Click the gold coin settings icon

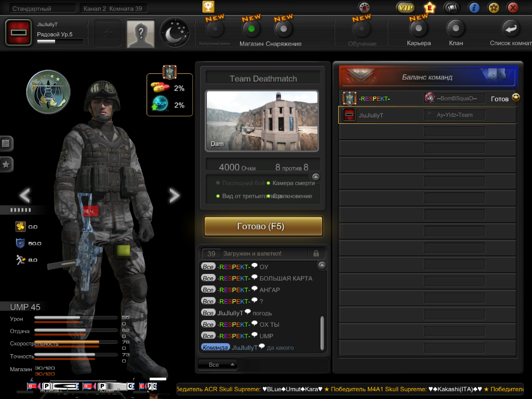tap(494, 7)
